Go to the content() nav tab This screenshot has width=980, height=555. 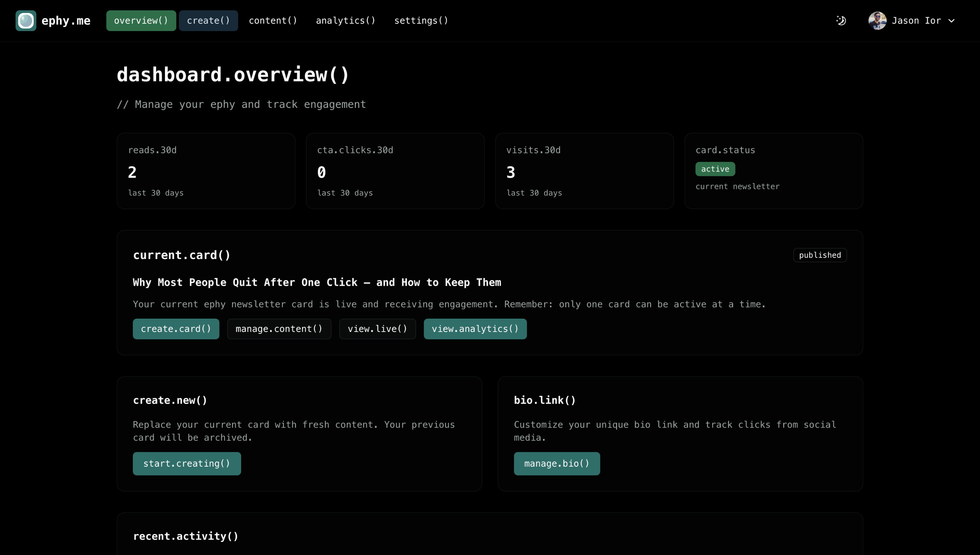coord(273,21)
